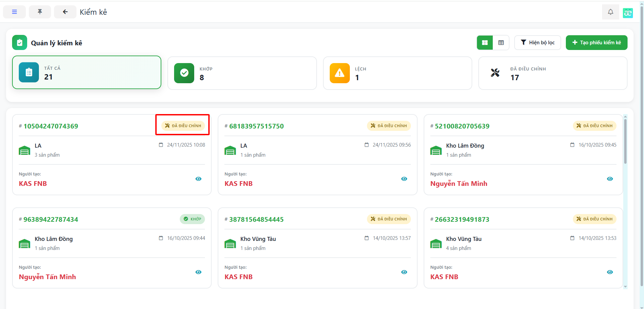Click the user avatar icon
644x309 pixels.
coord(628,13)
